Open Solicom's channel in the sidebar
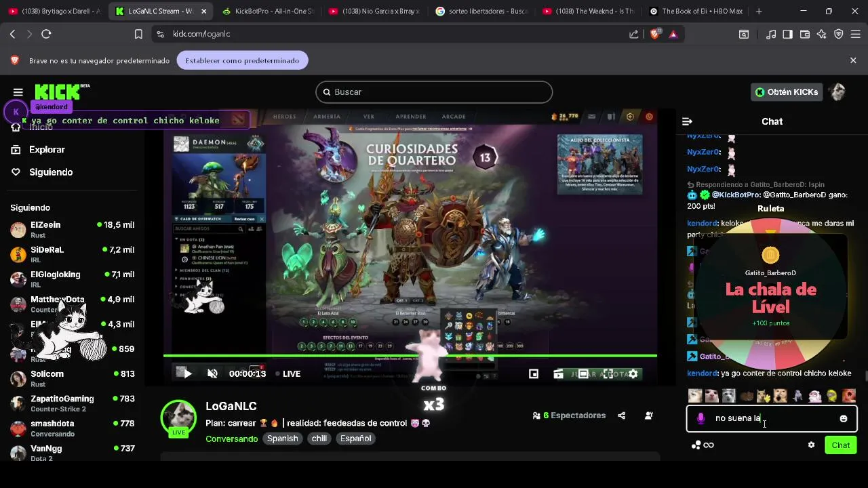Image resolution: width=868 pixels, height=488 pixels. point(72,379)
